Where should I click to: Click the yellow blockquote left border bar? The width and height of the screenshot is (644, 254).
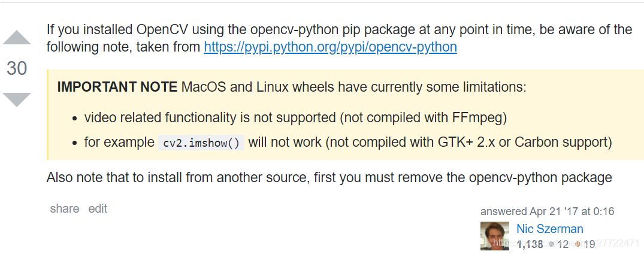(48, 114)
